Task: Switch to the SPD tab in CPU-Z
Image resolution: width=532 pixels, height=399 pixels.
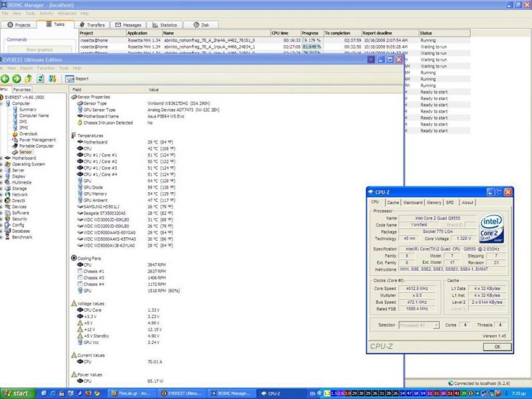Action: [x=450, y=203]
